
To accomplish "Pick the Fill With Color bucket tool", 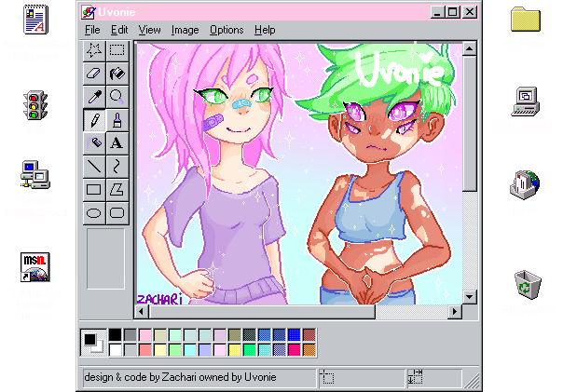I will pyautogui.click(x=117, y=74).
